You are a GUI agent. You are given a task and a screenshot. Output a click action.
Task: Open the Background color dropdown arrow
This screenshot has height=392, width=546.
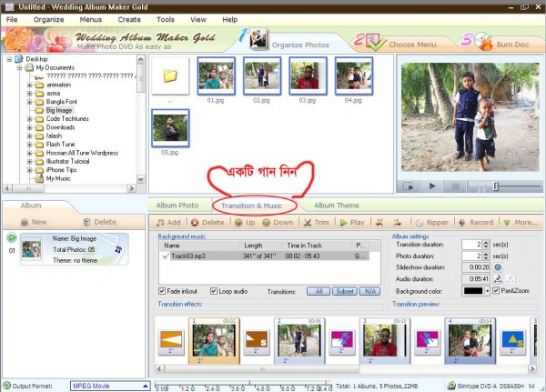coord(487,291)
